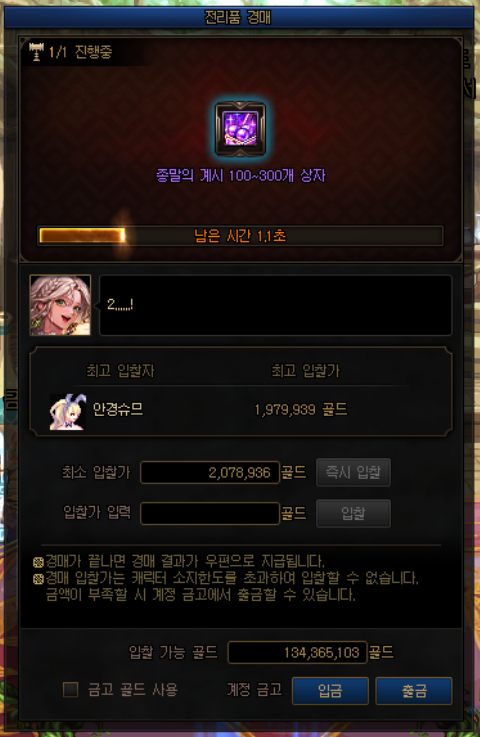Click the 즉시 입찰 instant bid button
The width and height of the screenshot is (480, 737).
point(353,472)
